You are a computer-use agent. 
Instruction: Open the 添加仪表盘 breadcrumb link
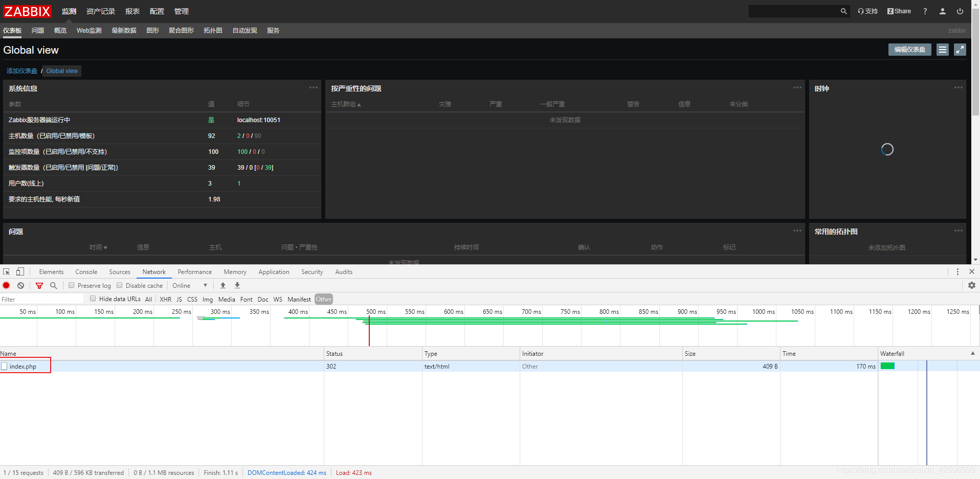22,71
